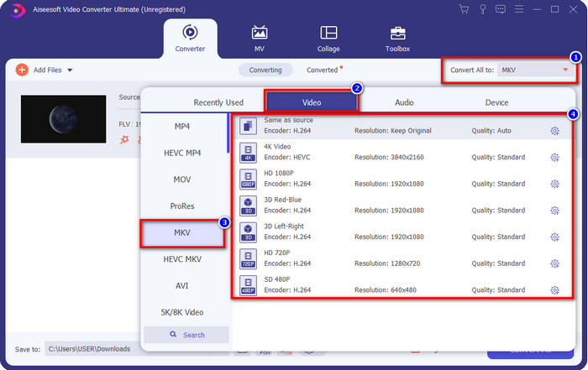This screenshot has height=370, width=588.
Task: Choose 5K/8K Video in the format list
Action: tap(182, 312)
